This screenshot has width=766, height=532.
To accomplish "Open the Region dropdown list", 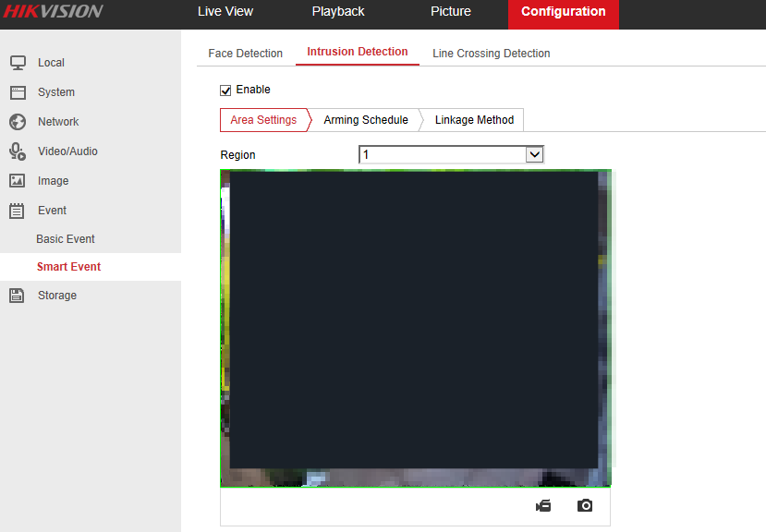I will tap(534, 154).
